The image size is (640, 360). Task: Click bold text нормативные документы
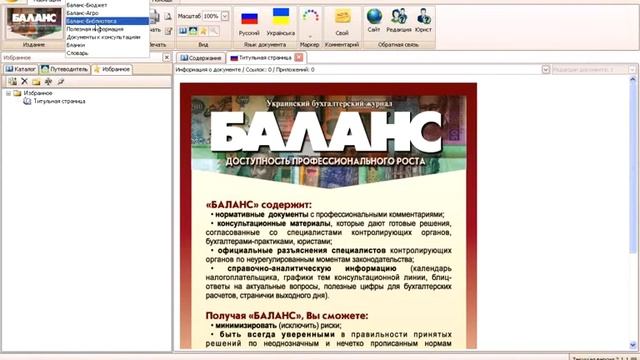[262, 214]
